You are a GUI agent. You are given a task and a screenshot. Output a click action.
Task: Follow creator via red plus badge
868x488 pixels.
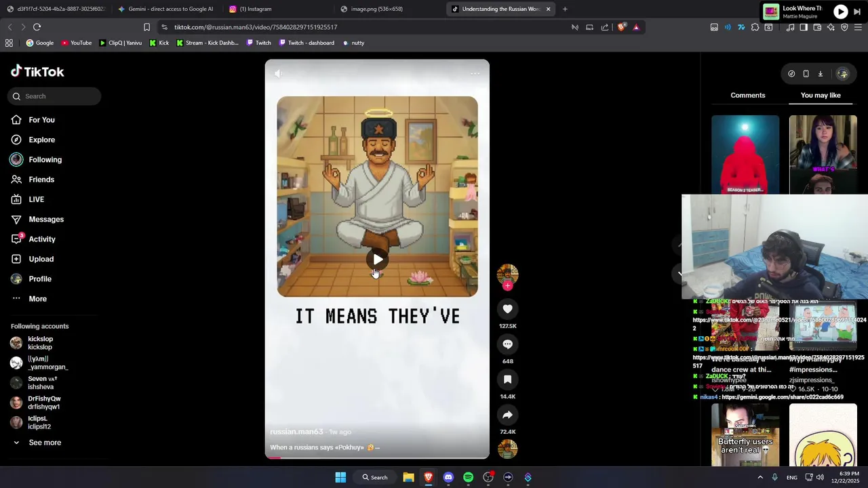pos(507,285)
